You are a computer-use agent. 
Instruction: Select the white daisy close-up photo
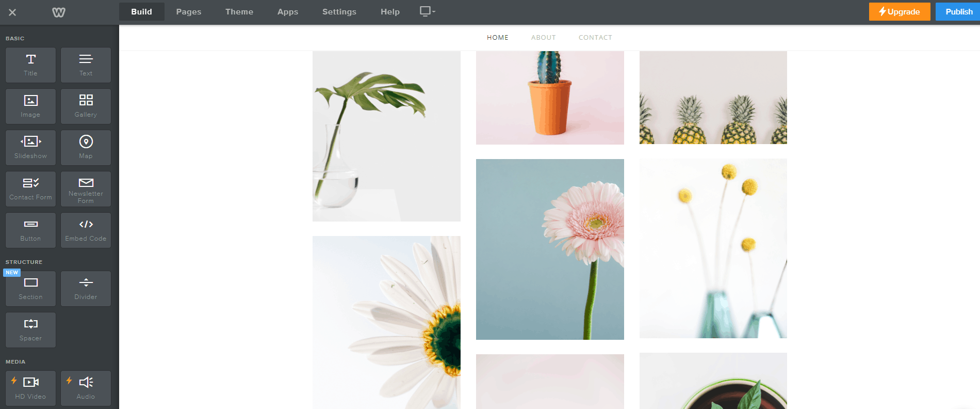pos(386,323)
